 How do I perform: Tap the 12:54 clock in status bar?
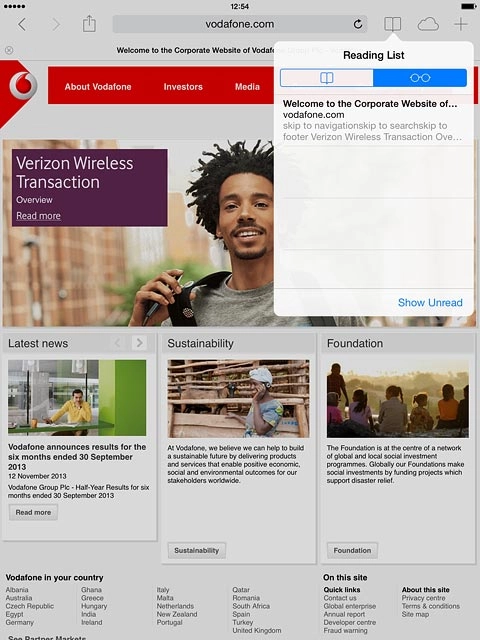240,6
